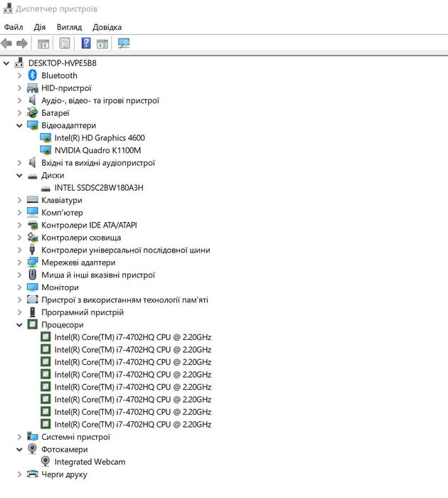Click the blue Help question-mark icon
Viewport: 448px width, 498px height.
[x=86, y=43]
